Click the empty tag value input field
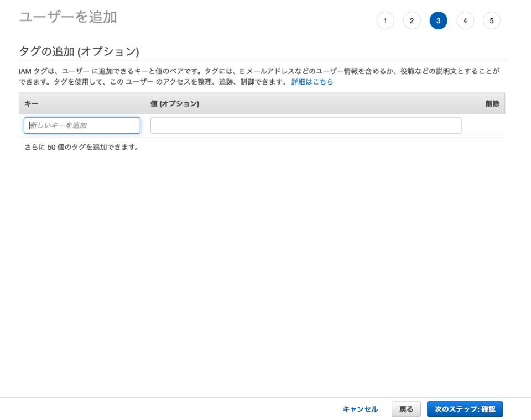The height and width of the screenshot is (420, 531). [x=306, y=125]
